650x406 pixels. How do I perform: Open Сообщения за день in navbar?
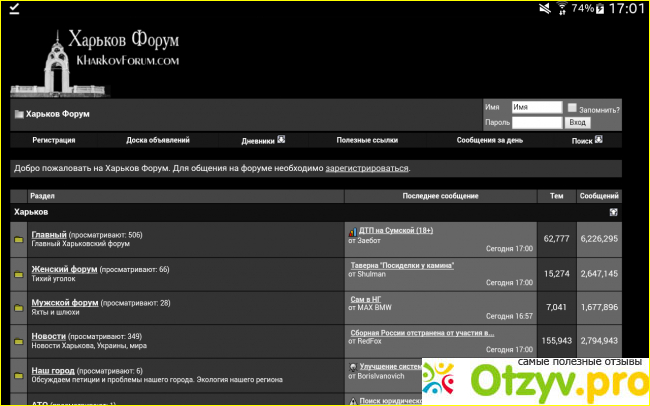490,141
